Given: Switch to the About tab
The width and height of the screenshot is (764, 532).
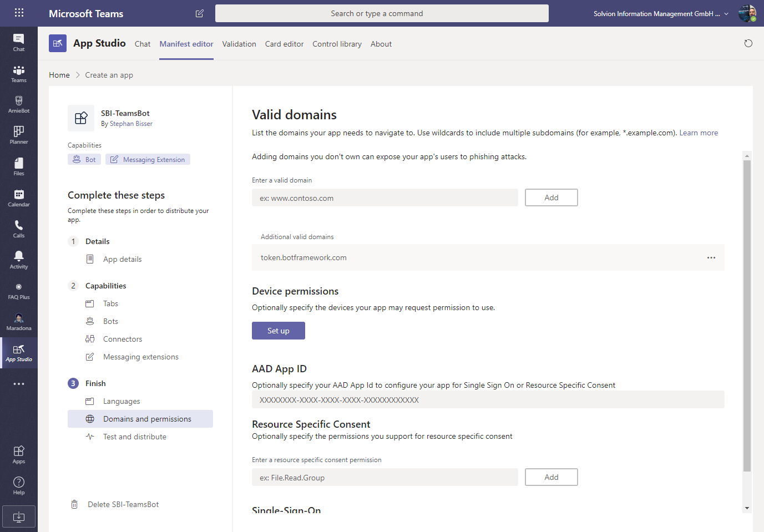Looking at the screenshot, I should (381, 44).
